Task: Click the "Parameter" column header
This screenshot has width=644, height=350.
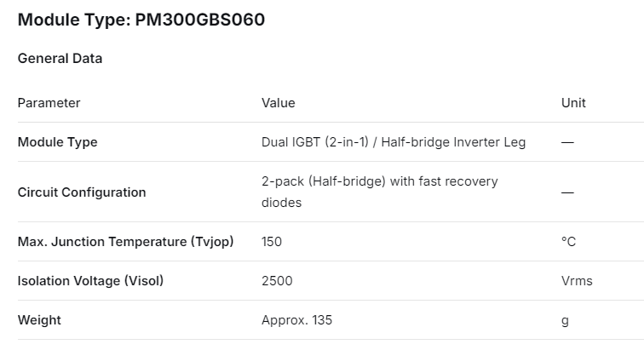Action: 49,103
